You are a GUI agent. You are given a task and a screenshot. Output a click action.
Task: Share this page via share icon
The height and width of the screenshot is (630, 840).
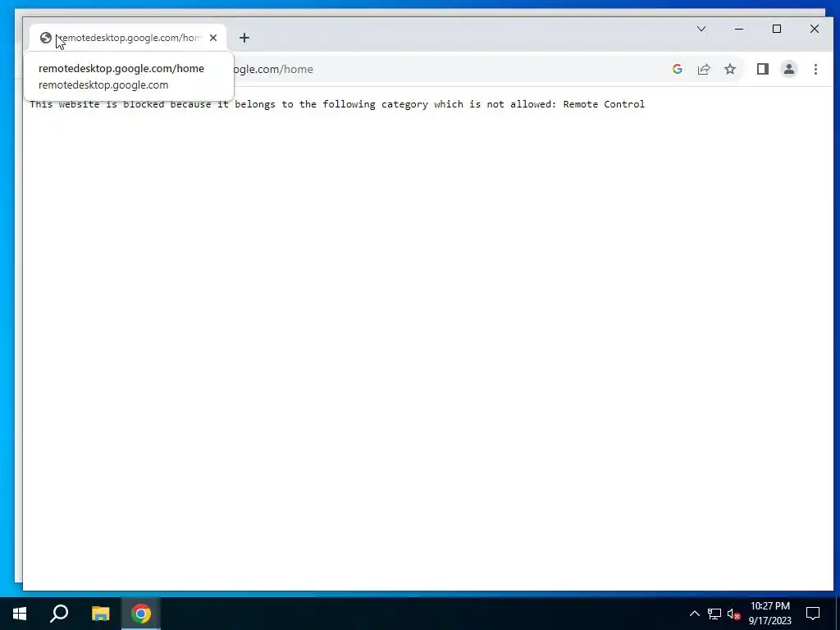703,69
